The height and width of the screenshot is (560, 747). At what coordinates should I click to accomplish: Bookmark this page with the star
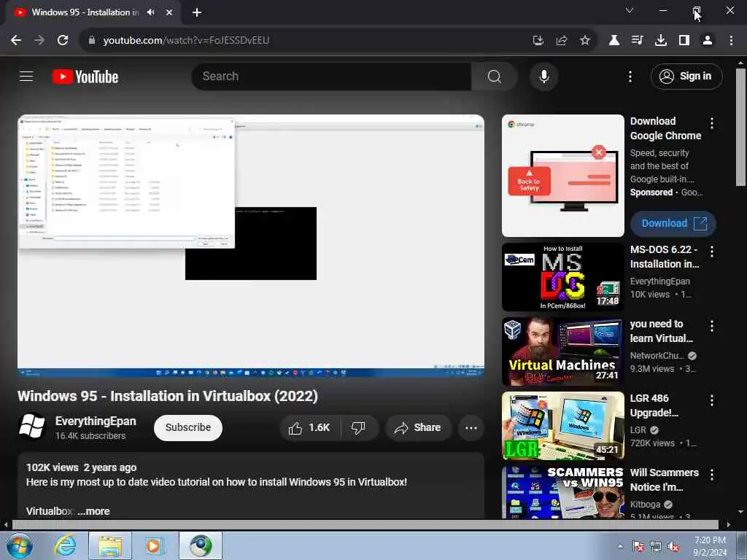click(585, 41)
